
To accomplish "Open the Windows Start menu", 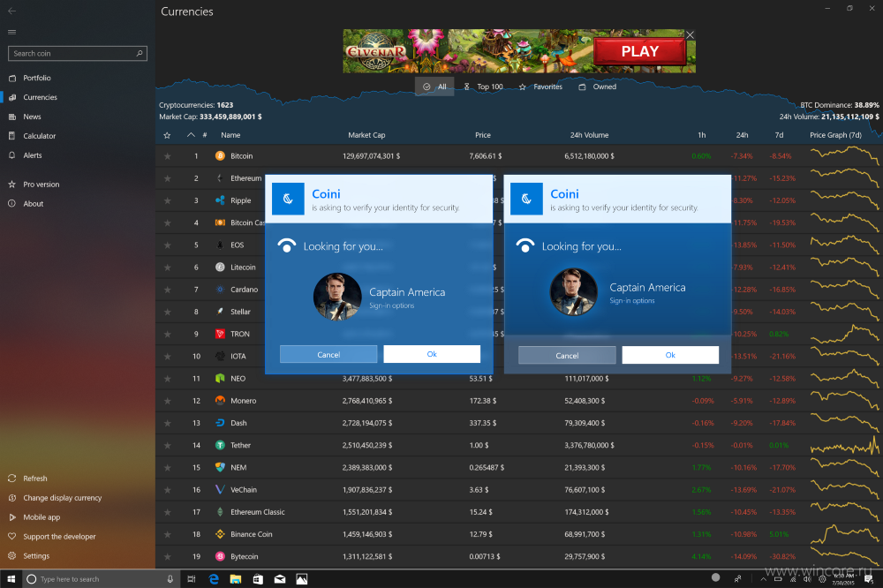I will 11,579.
